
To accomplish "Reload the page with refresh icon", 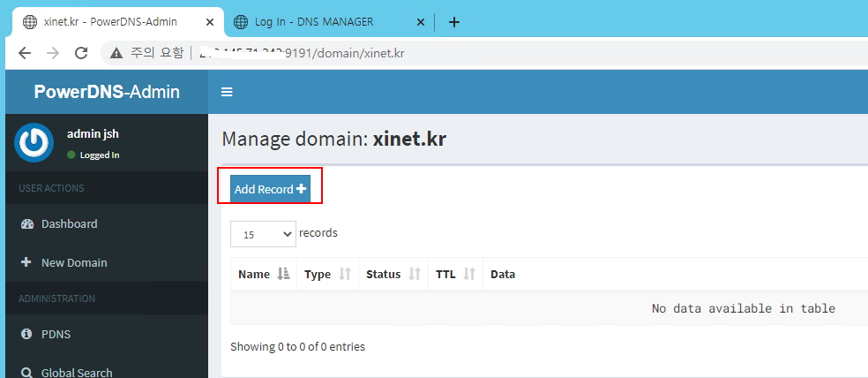I will 81,53.
